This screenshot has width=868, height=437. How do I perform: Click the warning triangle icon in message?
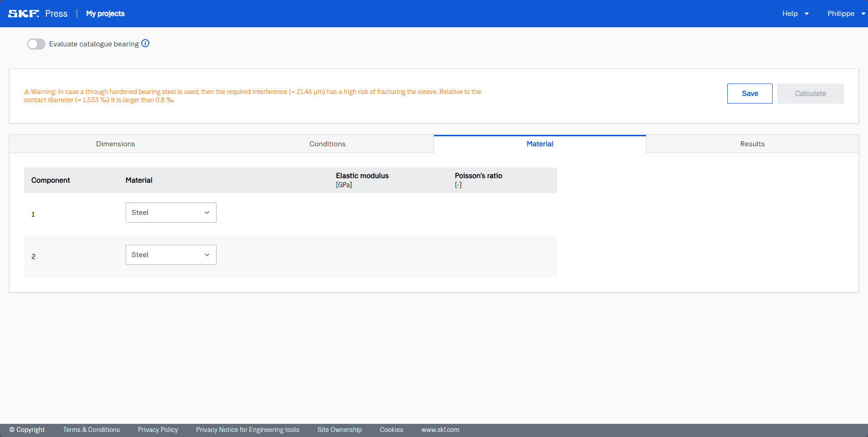(27, 92)
